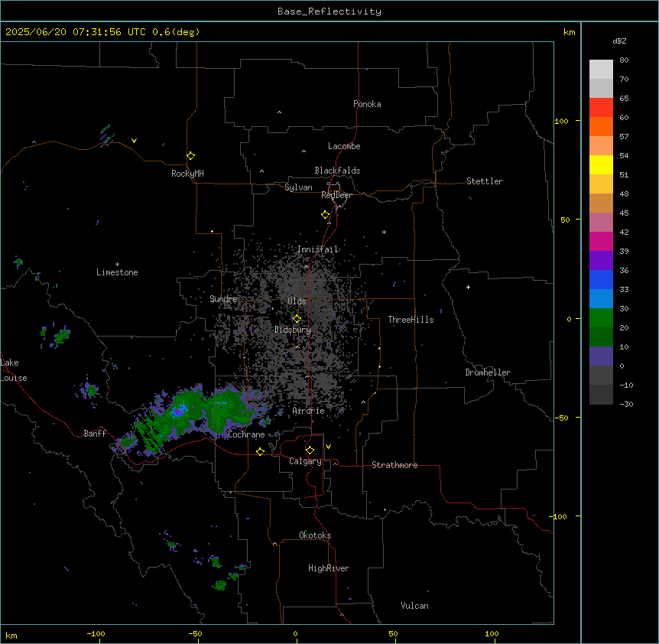Click the yellow diamond marker between Olds and Didsbury
This screenshot has width=659, height=644.
pos(297,319)
